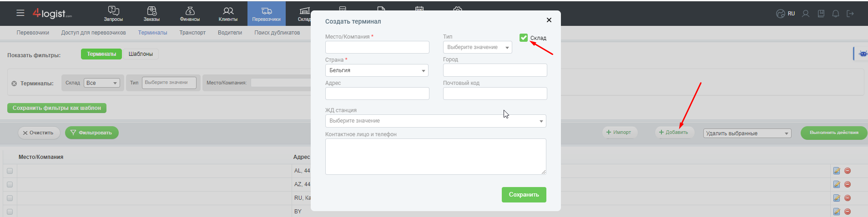Viewport: 868px width, 217px height.
Task: Switch language with the RU globe
Action: coord(785,14)
